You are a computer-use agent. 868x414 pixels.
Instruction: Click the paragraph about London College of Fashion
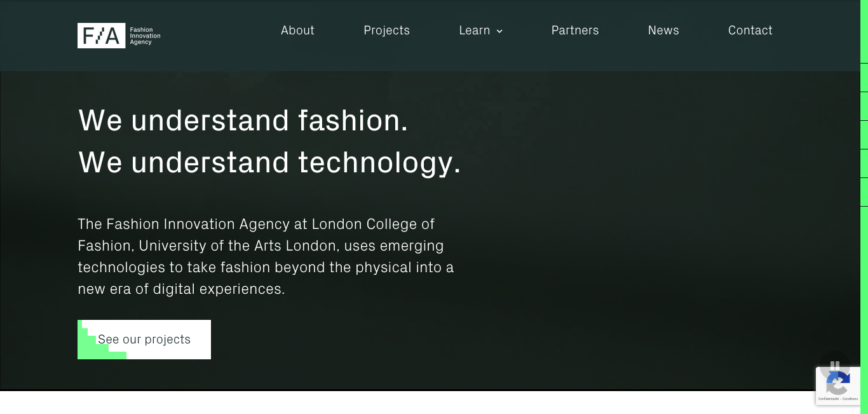point(266,256)
